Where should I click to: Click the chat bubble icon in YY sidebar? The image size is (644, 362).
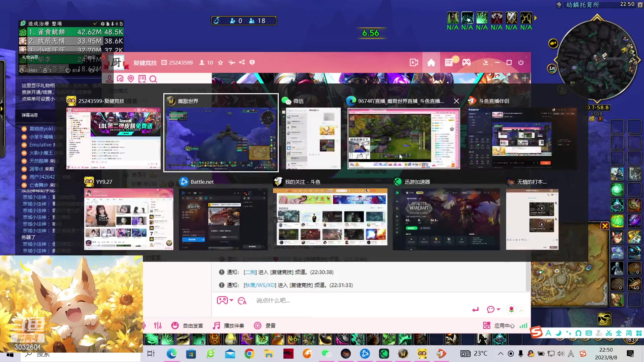(120, 79)
